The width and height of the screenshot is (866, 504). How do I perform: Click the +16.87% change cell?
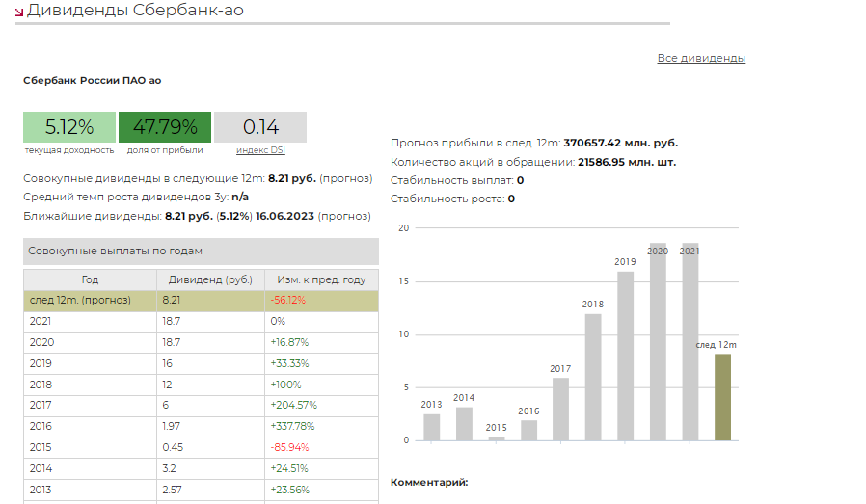tap(321, 342)
